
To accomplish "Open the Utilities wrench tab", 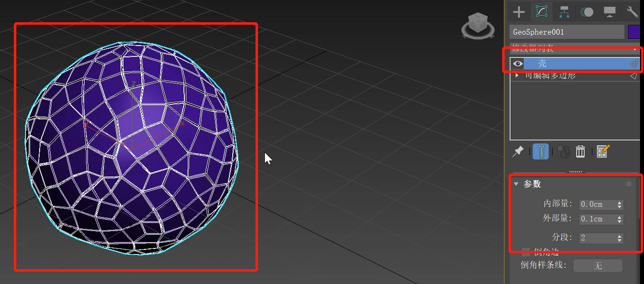I will pos(632,11).
